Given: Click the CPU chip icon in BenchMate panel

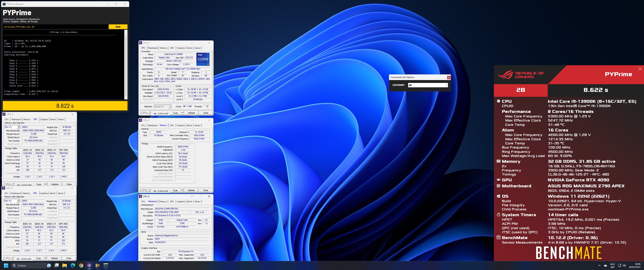Looking at the screenshot, I should click(x=499, y=101).
